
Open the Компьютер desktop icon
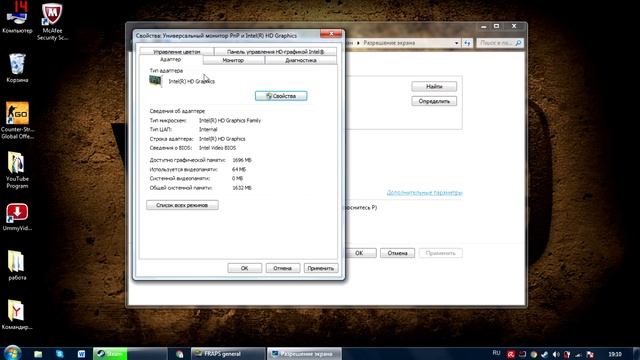coord(17,16)
